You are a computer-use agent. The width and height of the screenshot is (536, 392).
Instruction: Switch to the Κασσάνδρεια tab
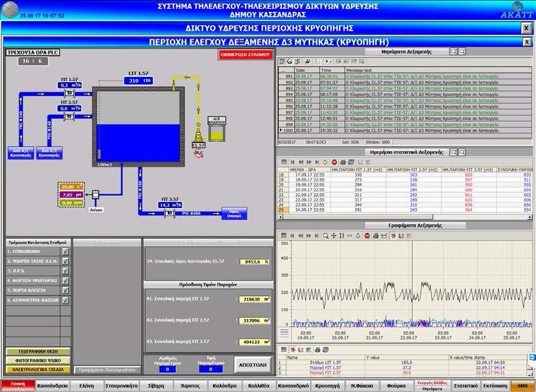pyautogui.click(x=53, y=386)
